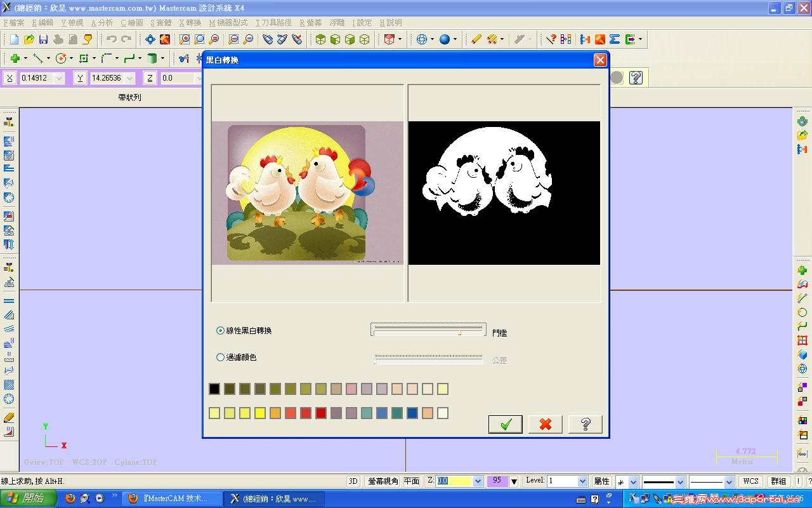The width and height of the screenshot is (812, 508).
Task: Switch to the MasterCAM 技術 taskbar window
Action: pyautogui.click(x=173, y=498)
